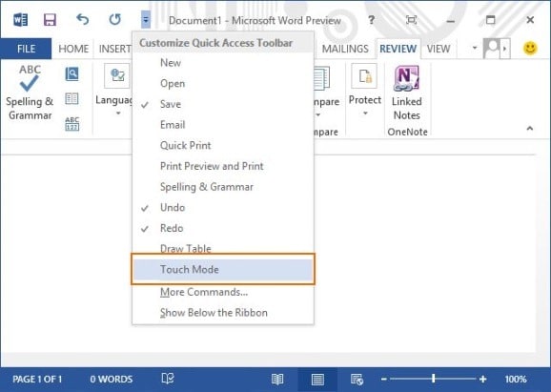This screenshot has width=551, height=392.
Task: Click the user account picture icon
Action: (492, 48)
